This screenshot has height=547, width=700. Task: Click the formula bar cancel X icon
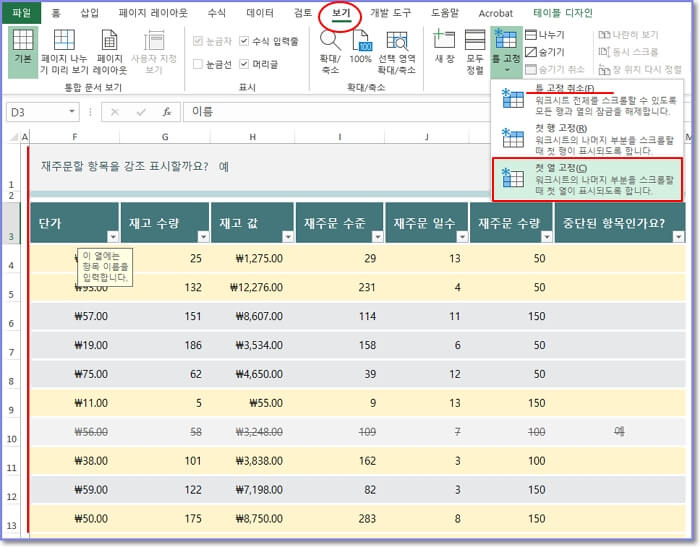(x=115, y=112)
